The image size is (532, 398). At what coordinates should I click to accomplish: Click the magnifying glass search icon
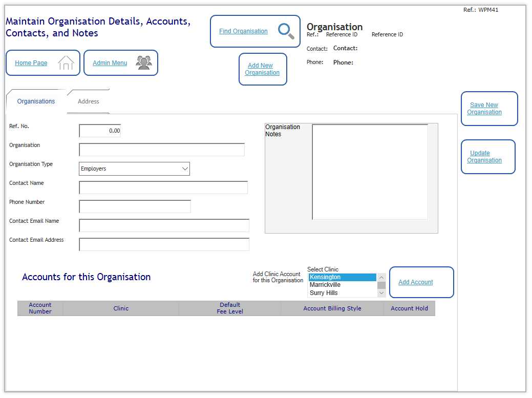tap(286, 31)
